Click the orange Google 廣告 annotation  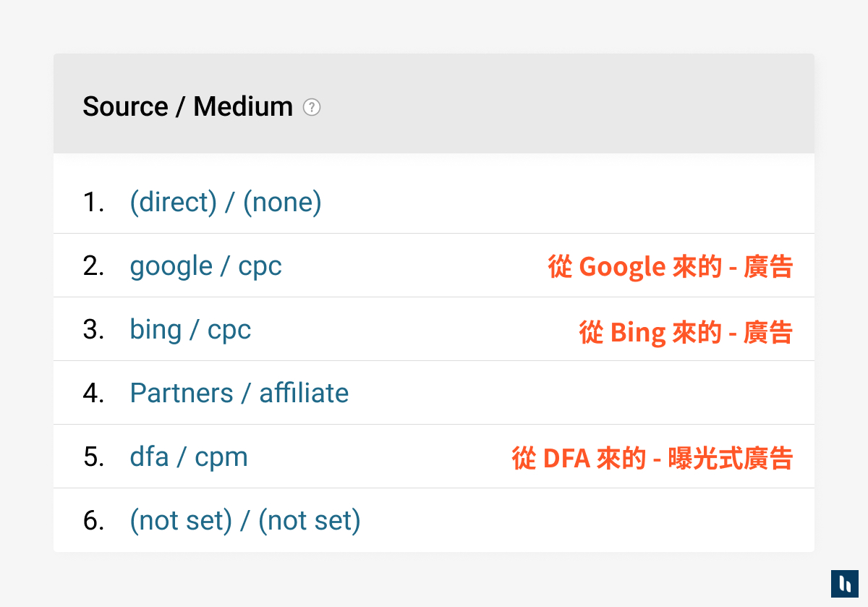(670, 267)
